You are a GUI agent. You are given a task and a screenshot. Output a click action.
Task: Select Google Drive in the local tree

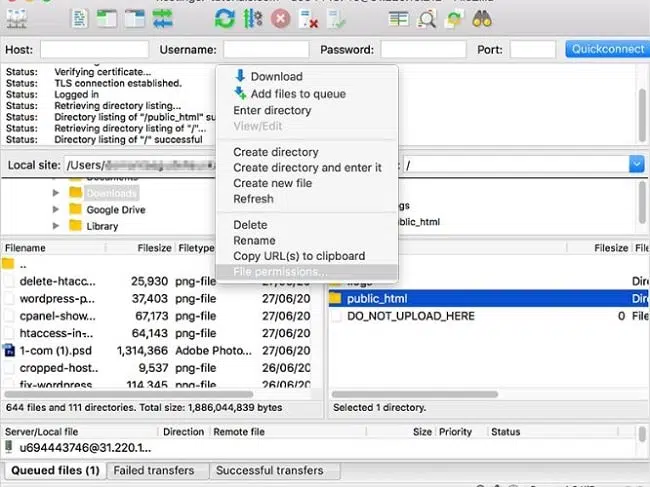click(116, 210)
